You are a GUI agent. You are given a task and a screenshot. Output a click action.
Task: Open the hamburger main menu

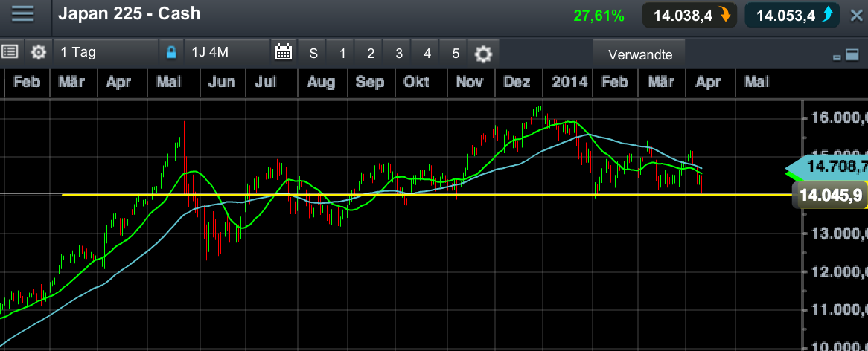[x=22, y=14]
